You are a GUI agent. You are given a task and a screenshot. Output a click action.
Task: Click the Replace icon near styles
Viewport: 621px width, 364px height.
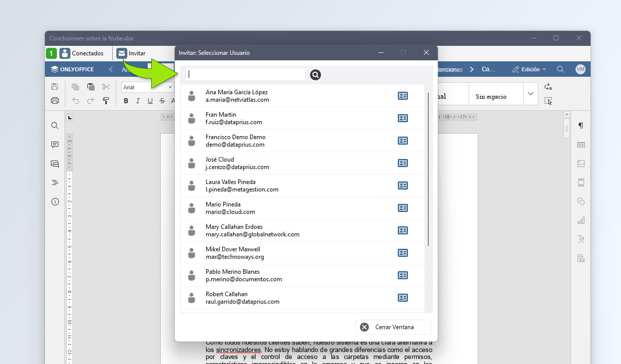(x=548, y=87)
